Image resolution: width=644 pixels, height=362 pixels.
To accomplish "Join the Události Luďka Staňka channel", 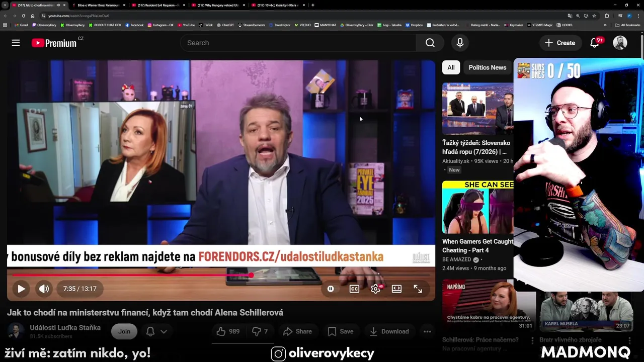I will click(x=124, y=331).
